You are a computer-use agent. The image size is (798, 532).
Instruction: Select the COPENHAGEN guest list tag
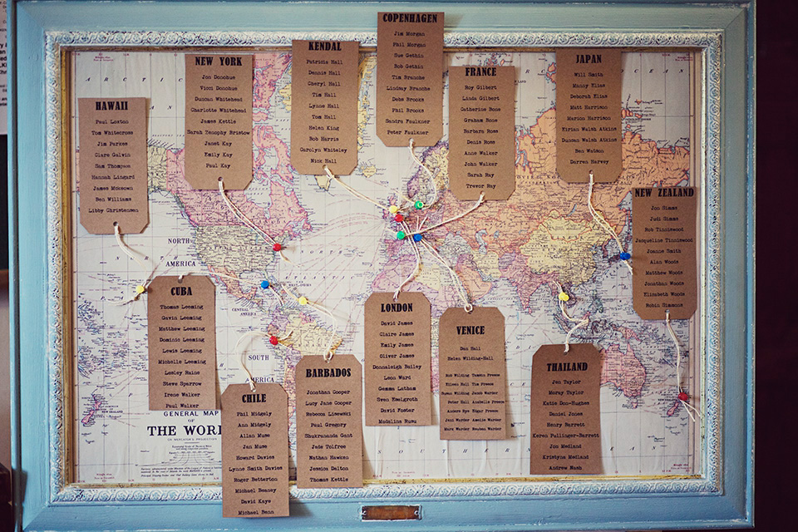410,79
